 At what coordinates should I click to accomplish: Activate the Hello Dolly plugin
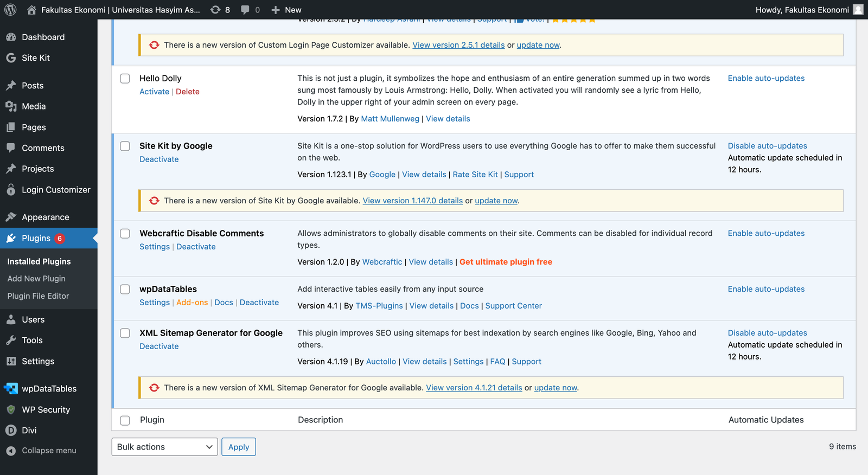pyautogui.click(x=154, y=92)
